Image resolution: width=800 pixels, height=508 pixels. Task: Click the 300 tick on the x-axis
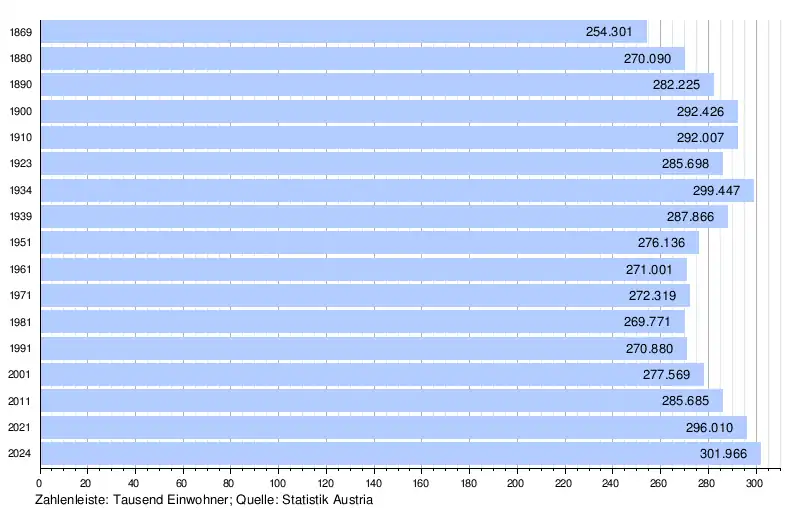[754, 482]
